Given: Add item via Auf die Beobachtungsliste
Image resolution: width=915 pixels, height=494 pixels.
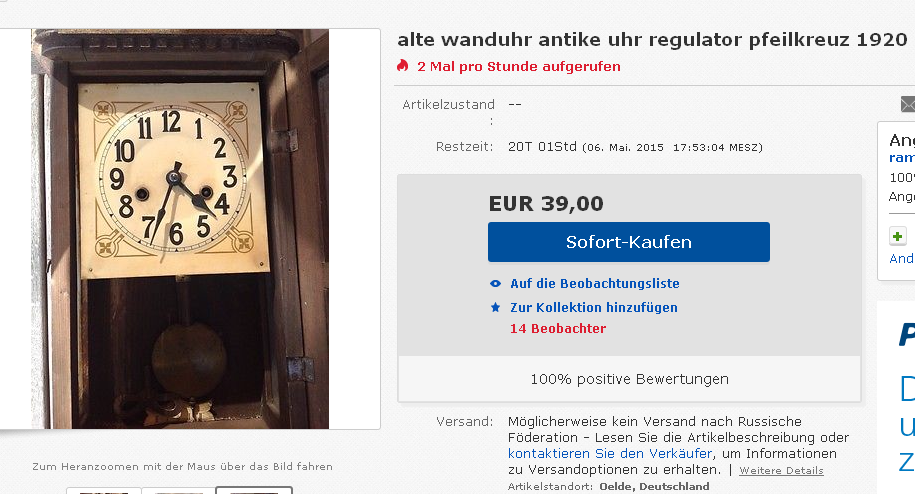Looking at the screenshot, I should click(x=595, y=283).
